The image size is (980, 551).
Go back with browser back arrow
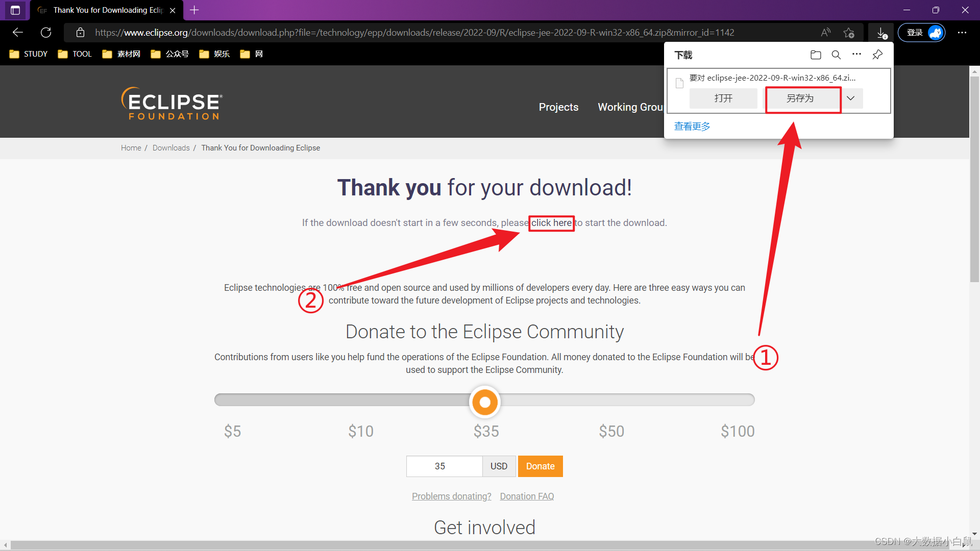18,33
